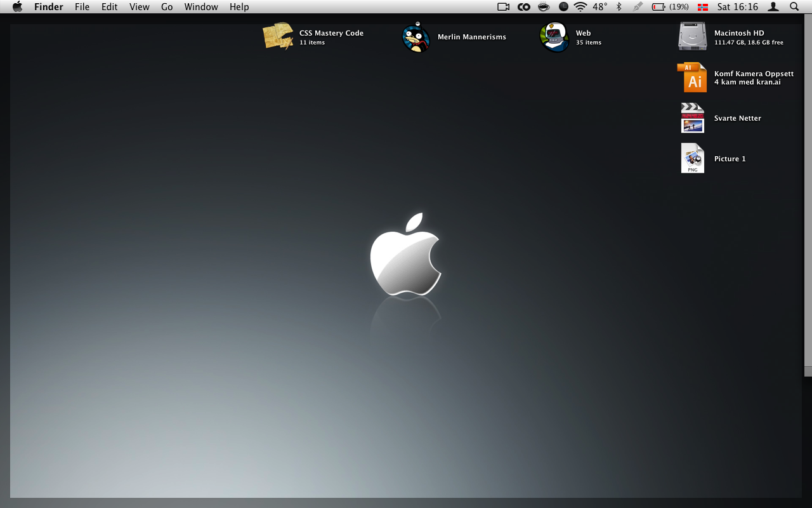The height and width of the screenshot is (508, 812).
Task: Open the Go menu
Action: click(x=167, y=7)
